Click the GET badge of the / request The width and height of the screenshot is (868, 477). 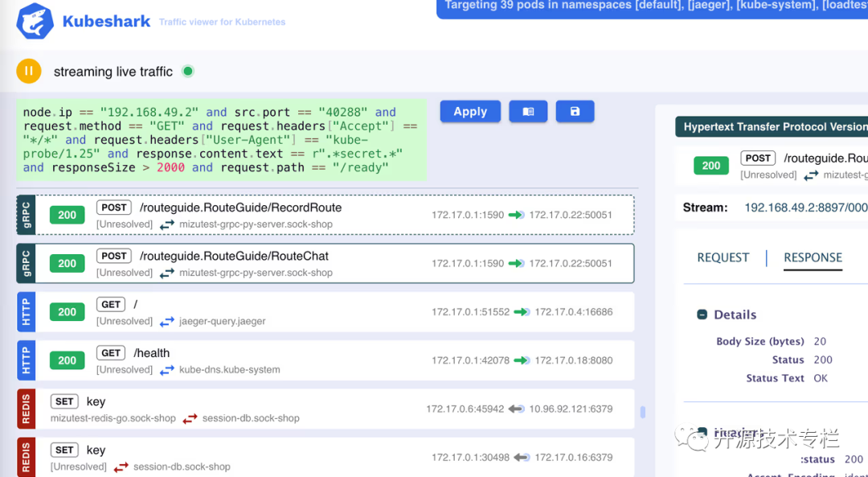(x=111, y=304)
